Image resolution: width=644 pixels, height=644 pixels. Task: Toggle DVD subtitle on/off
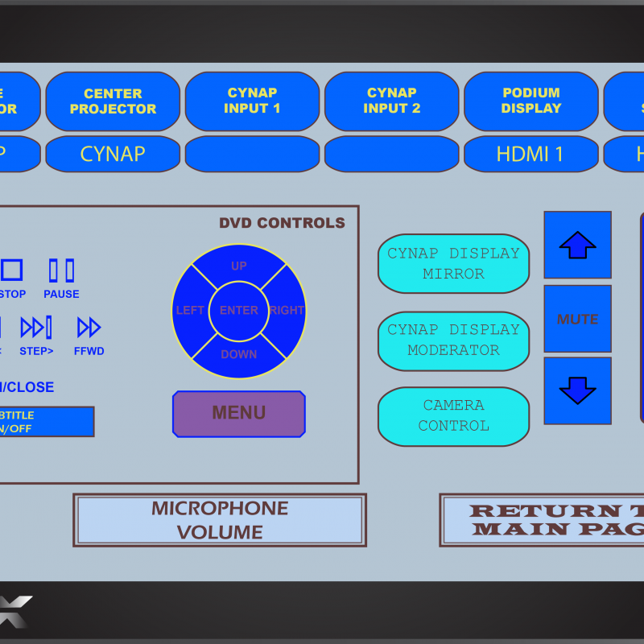[46, 422]
